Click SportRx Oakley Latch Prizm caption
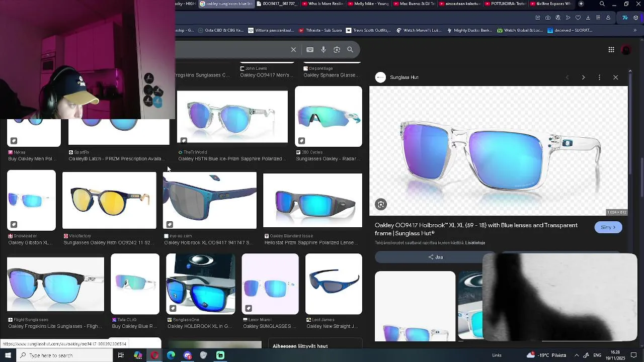Image resolution: width=644 pixels, height=362 pixels. pos(117,159)
